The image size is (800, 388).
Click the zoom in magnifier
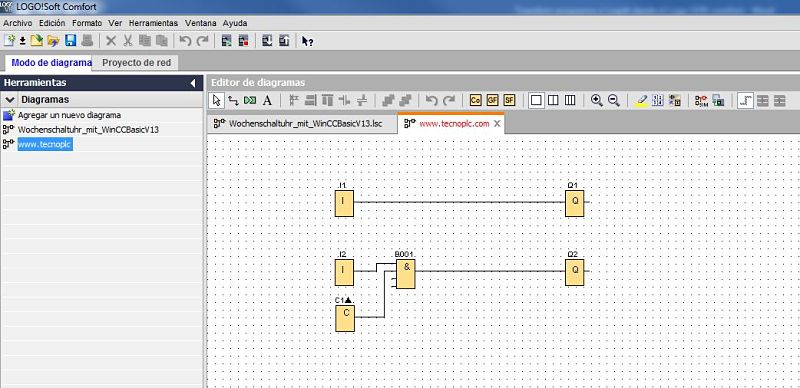(596, 101)
